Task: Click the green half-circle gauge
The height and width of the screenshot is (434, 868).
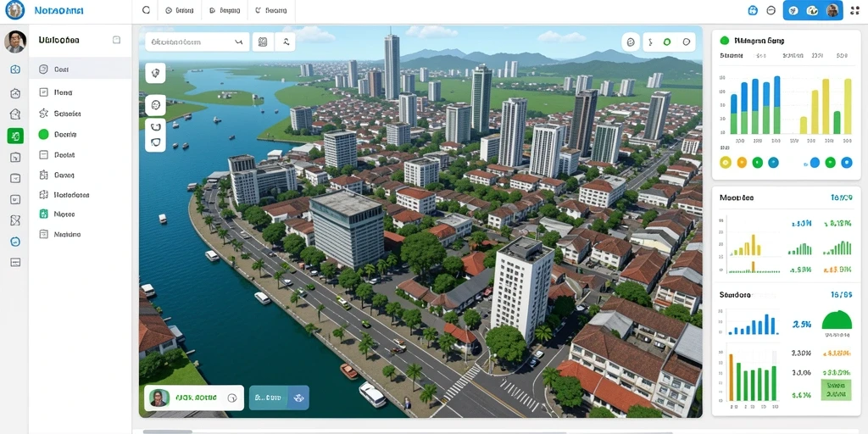Action: click(x=837, y=320)
